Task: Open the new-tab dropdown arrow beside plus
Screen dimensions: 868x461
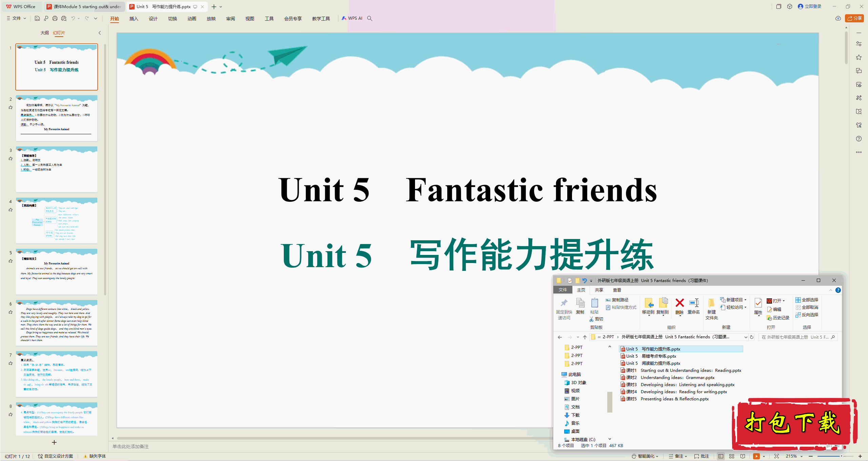Action: point(221,7)
